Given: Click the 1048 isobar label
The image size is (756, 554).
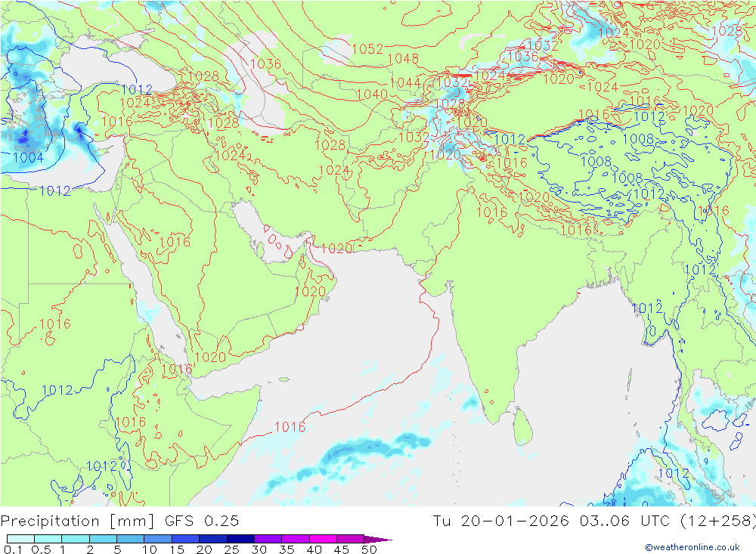Looking at the screenshot, I should tap(403, 59).
